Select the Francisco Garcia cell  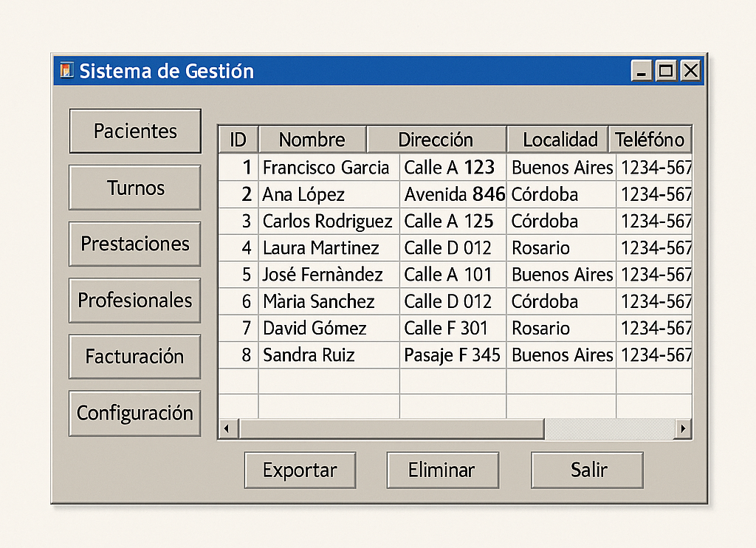[329, 168]
